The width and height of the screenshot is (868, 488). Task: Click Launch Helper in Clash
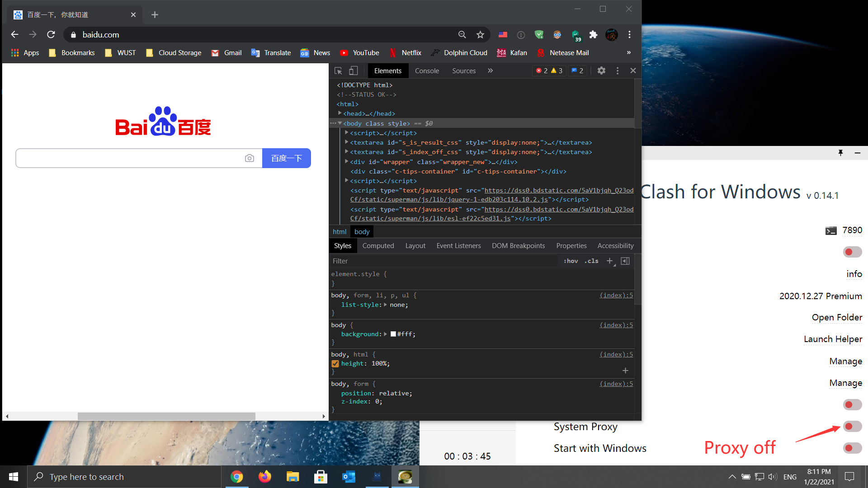click(x=833, y=339)
